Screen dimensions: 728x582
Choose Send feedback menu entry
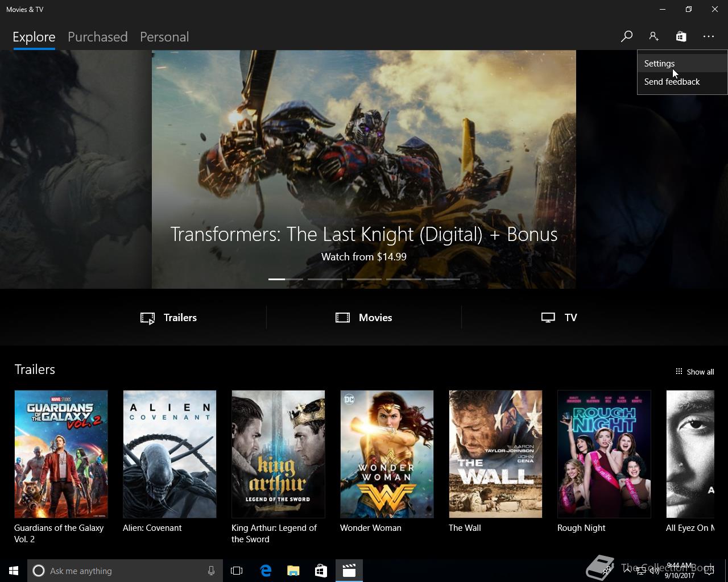682,82
